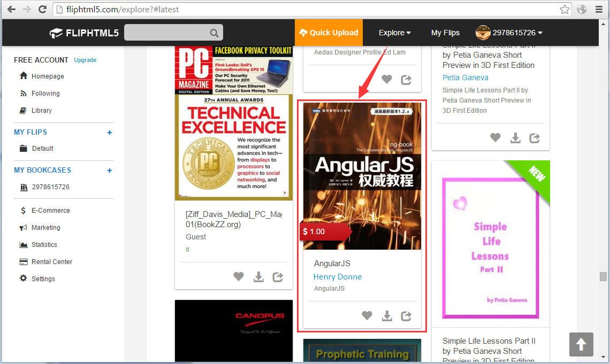
Task: Open Following in the sidebar
Action: point(40,93)
